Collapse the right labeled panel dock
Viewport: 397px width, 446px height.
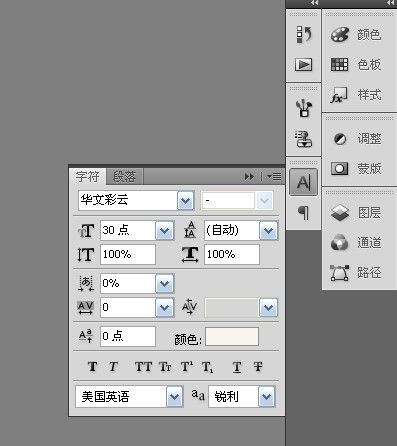pyautogui.click(x=390, y=3)
